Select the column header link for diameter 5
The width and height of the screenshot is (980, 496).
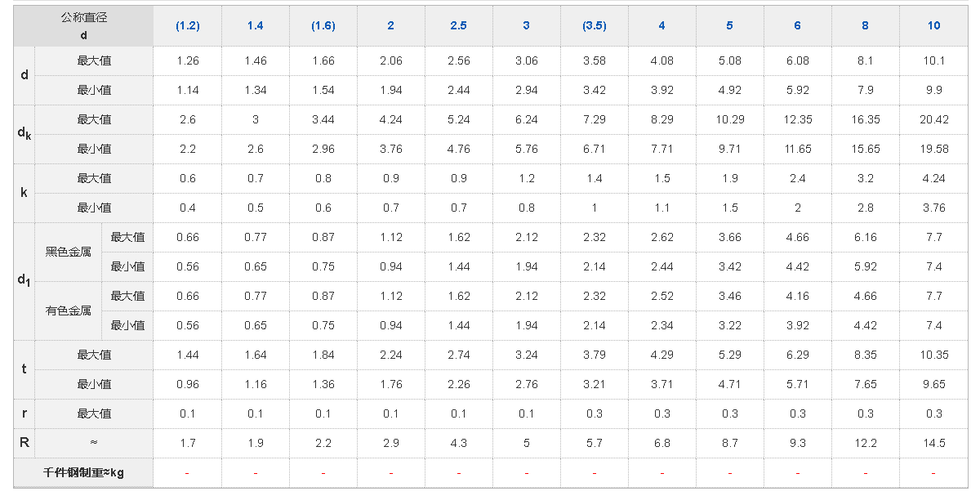coord(729,26)
